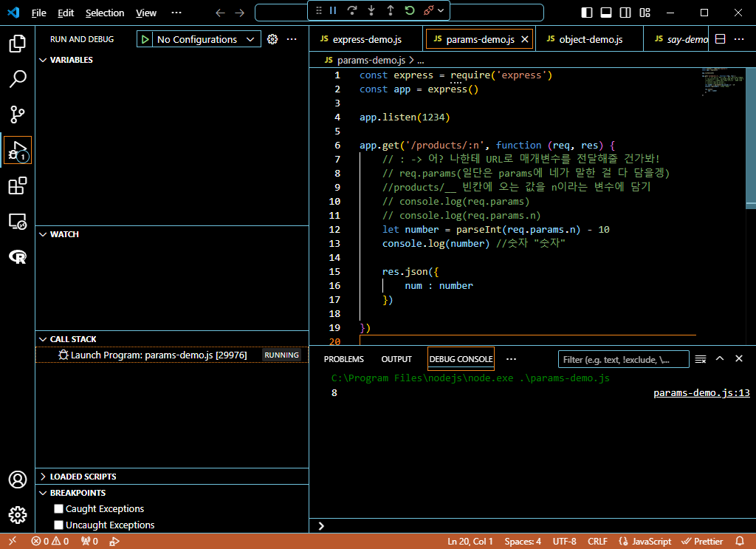Viewport: 756px width, 549px height.
Task: Close the bottom panel
Action: click(738, 358)
